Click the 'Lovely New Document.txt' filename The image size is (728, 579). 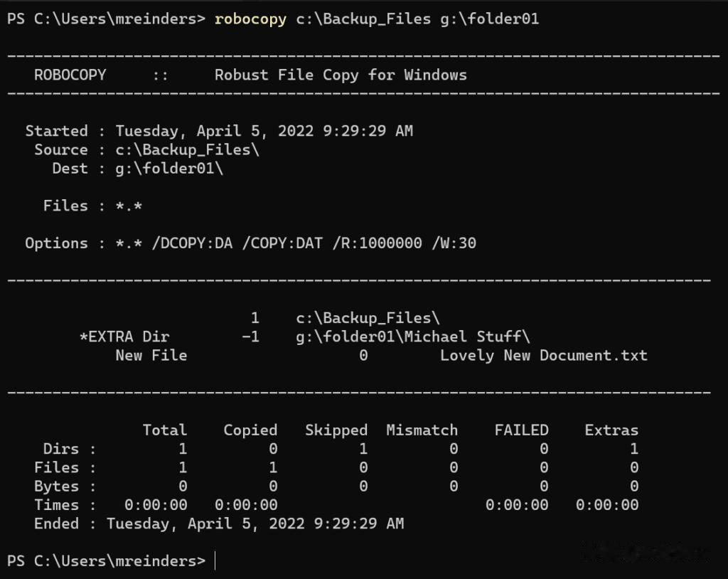544,356
